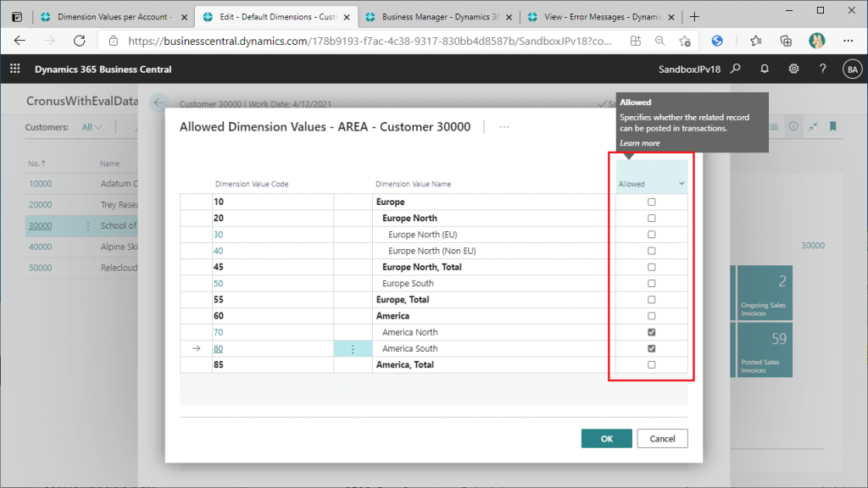Click the apps grid icon in address bar

636,41
